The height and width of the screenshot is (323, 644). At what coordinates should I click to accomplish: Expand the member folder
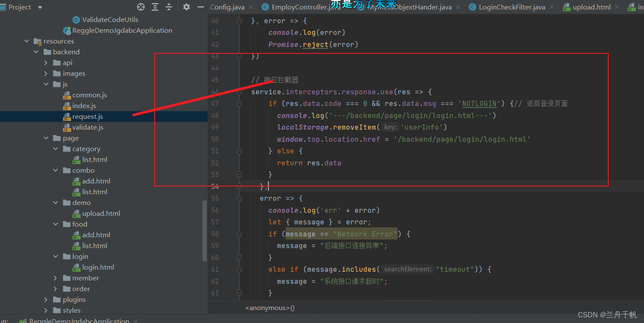[x=55, y=278]
